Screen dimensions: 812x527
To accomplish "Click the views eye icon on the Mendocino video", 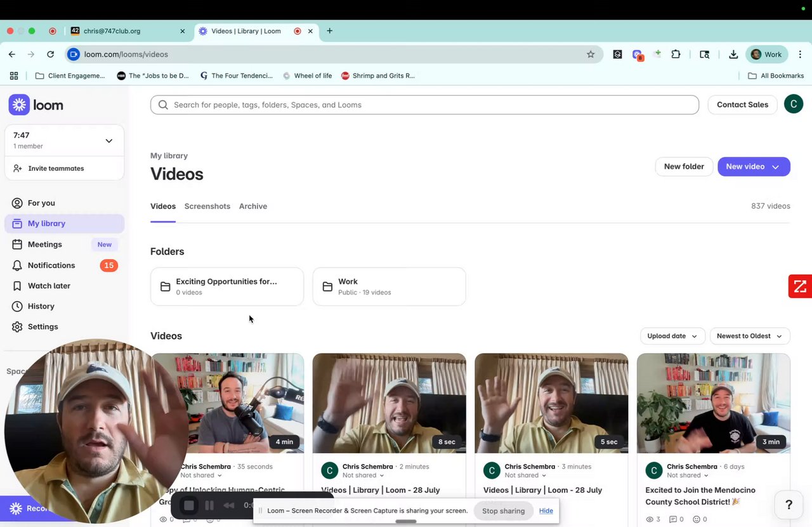I will (x=650, y=519).
